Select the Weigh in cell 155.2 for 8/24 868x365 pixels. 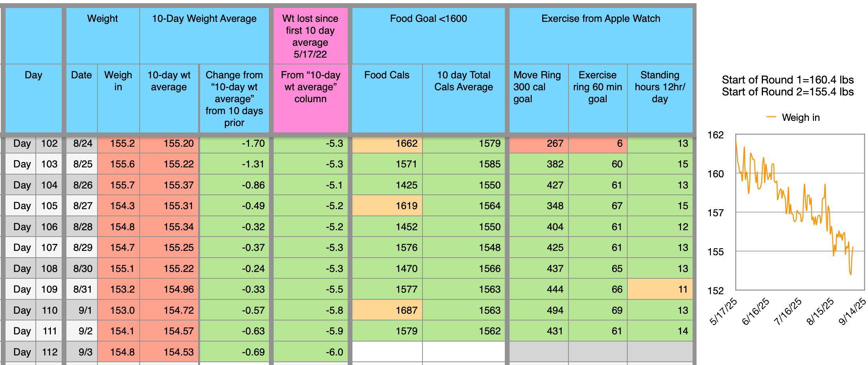pyautogui.click(x=119, y=144)
